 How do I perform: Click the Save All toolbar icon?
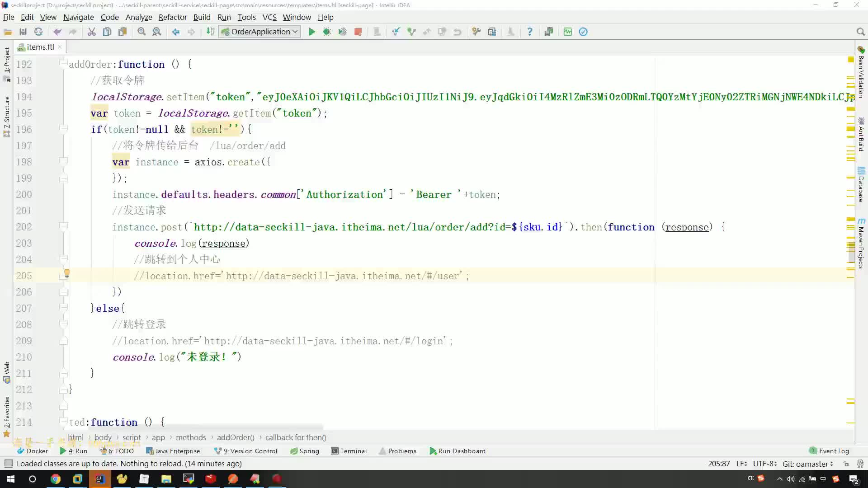coord(23,32)
